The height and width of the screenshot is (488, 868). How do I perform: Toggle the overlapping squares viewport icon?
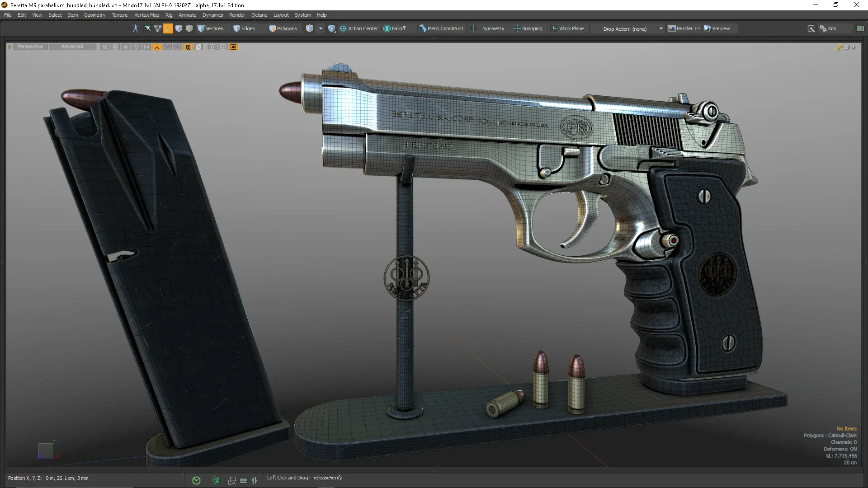[x=146, y=47]
